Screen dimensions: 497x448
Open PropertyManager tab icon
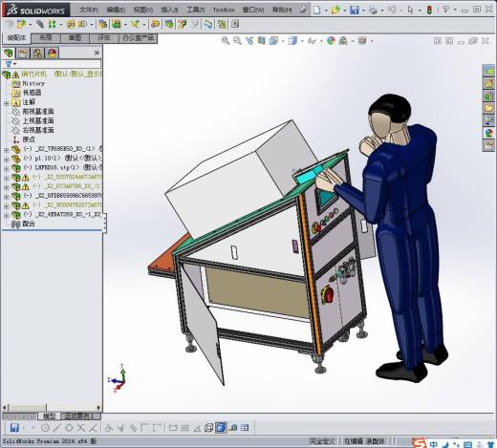tap(23, 53)
